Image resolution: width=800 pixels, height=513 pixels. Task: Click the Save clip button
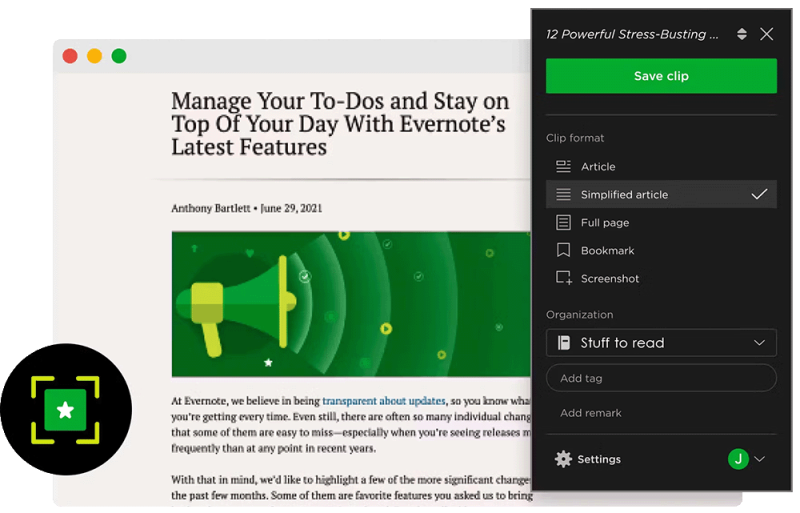tap(661, 76)
